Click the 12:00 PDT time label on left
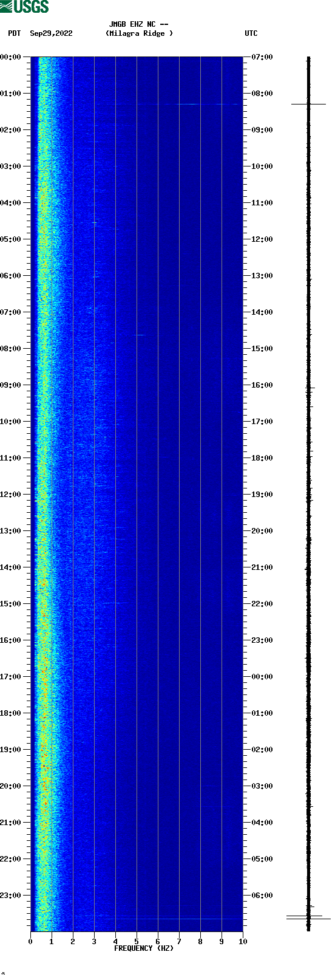Viewport: 335px width, 980px height. click(x=11, y=495)
